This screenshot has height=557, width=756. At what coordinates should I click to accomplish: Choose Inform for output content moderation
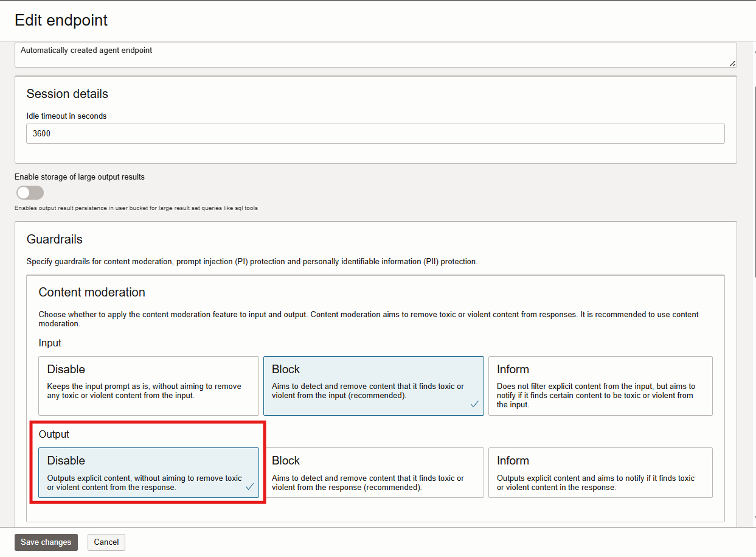tap(600, 472)
